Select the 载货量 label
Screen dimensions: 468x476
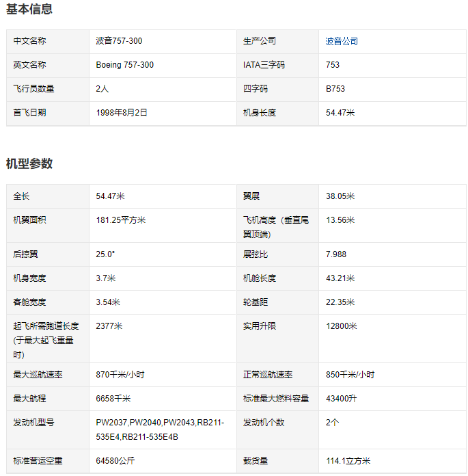[256, 461]
